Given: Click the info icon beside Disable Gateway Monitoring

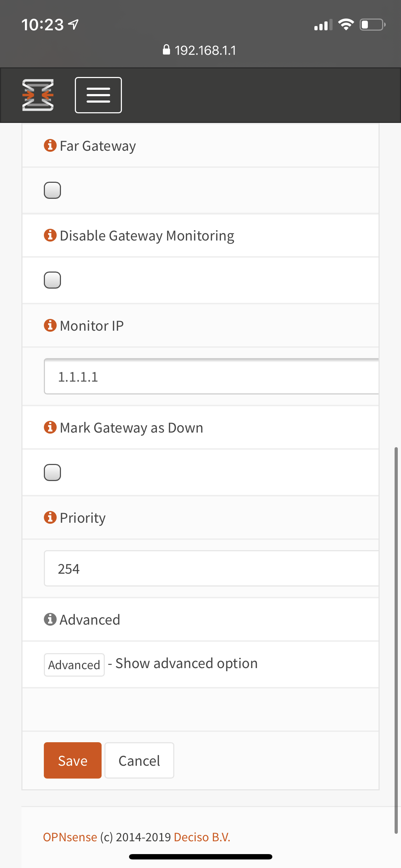Looking at the screenshot, I should 50,235.
